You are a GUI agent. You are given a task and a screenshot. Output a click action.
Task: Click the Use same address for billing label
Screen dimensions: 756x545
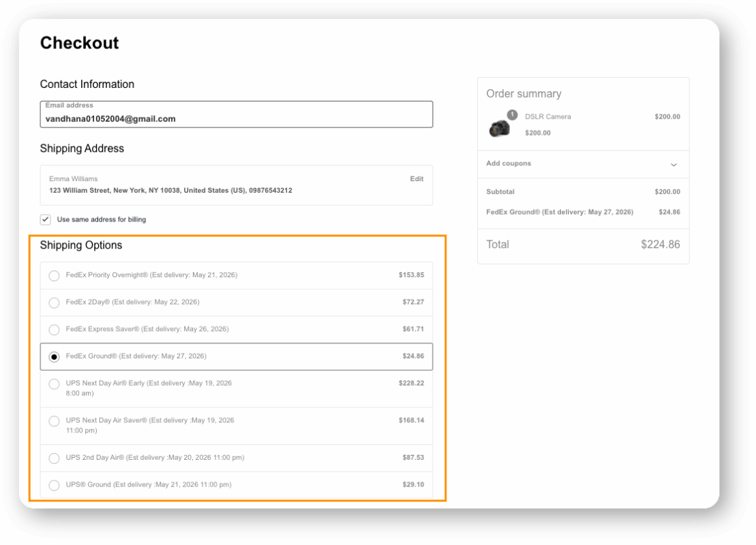102,220
